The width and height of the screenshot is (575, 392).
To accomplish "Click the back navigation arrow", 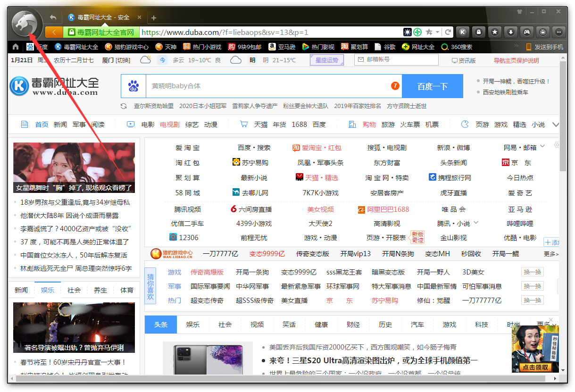I will [x=53, y=17].
